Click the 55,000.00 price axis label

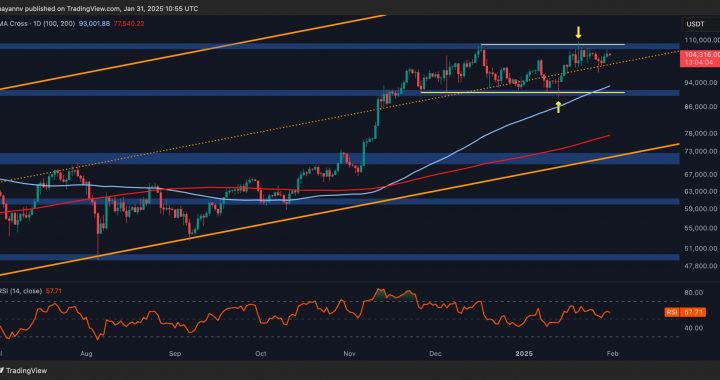[701, 228]
